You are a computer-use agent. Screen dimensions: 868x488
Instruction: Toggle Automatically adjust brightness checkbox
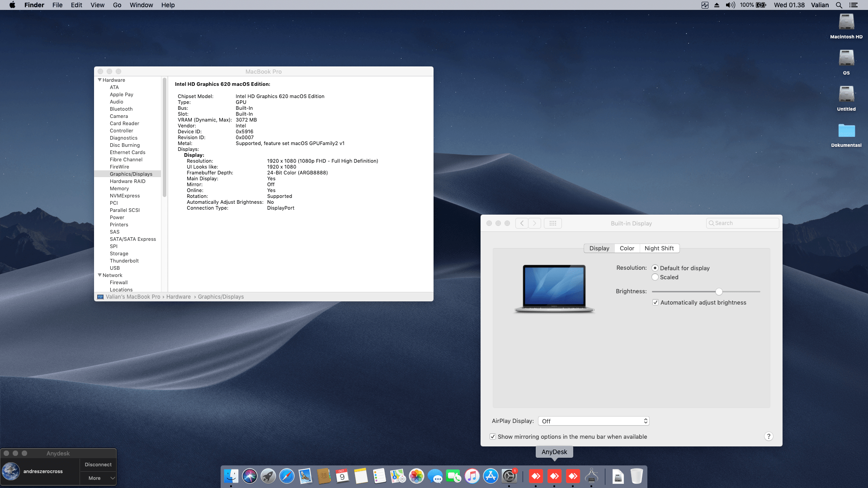(x=656, y=302)
